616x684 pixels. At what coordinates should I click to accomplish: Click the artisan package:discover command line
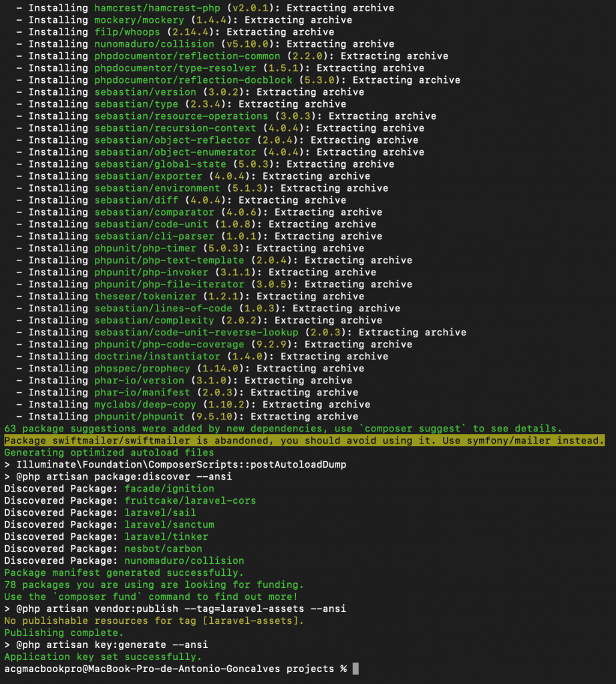pyautogui.click(x=118, y=476)
